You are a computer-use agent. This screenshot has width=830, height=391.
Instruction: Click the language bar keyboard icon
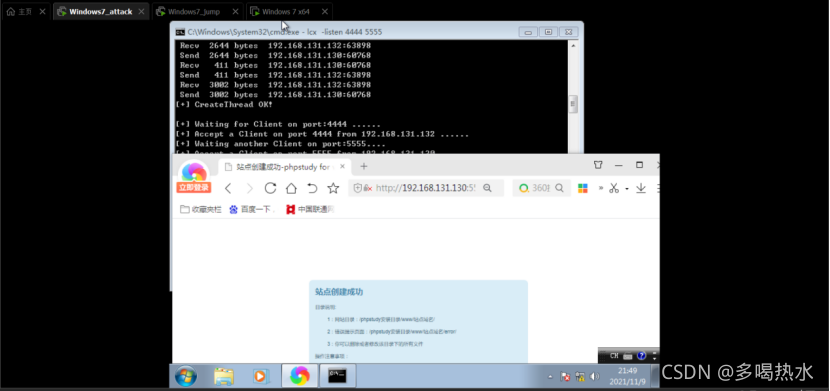point(628,356)
